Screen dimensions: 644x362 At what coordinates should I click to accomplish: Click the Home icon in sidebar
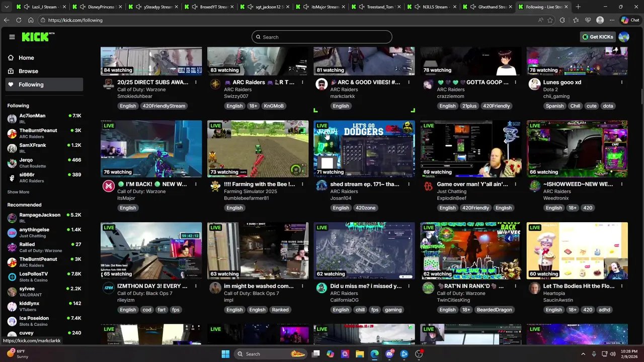tap(11, 58)
